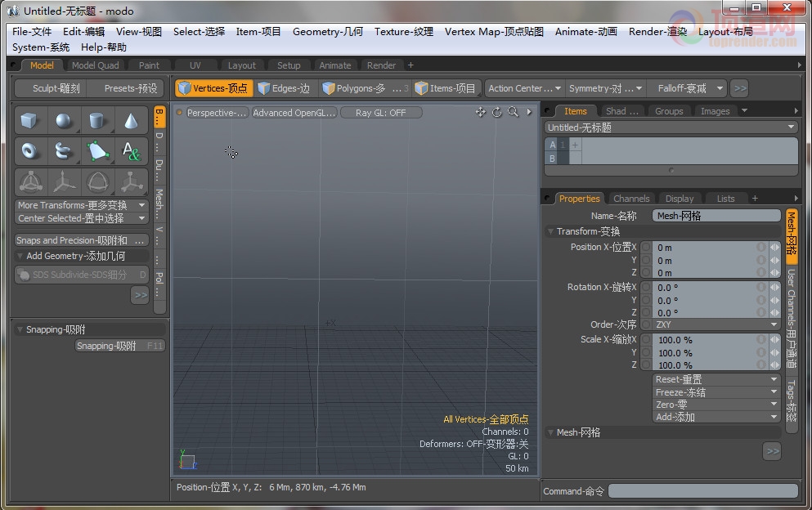Open the Action Center dropdown
The image size is (812, 510).
coord(525,88)
